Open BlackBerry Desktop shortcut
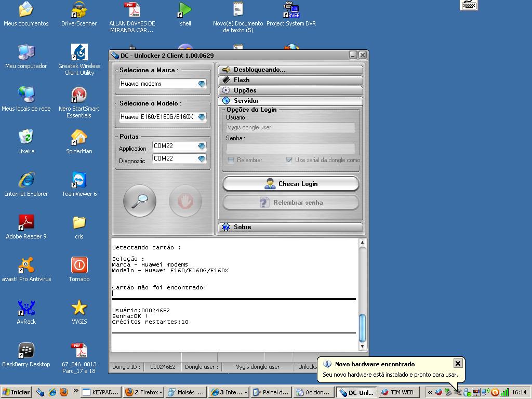 [26, 351]
